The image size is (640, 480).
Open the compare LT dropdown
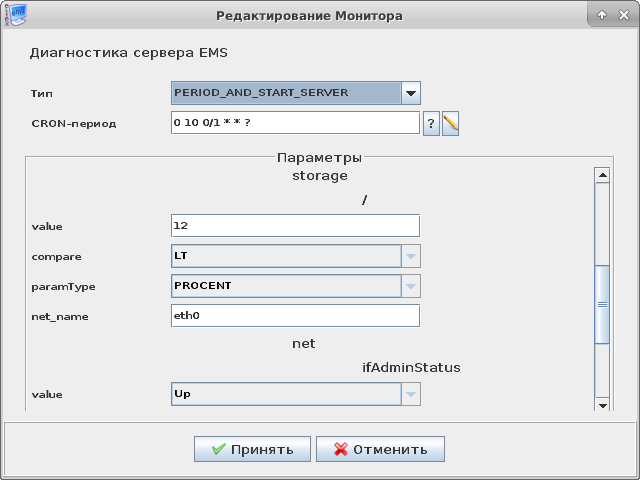click(411, 256)
